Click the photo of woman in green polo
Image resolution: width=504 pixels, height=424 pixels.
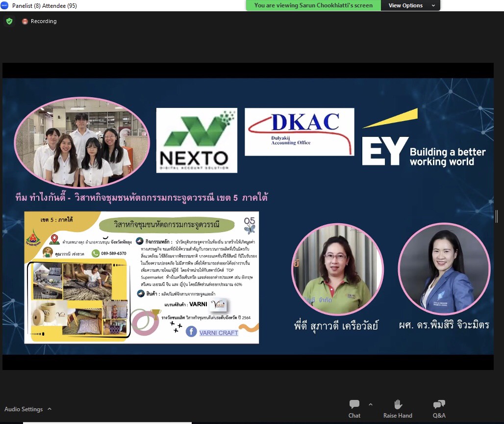click(337, 269)
